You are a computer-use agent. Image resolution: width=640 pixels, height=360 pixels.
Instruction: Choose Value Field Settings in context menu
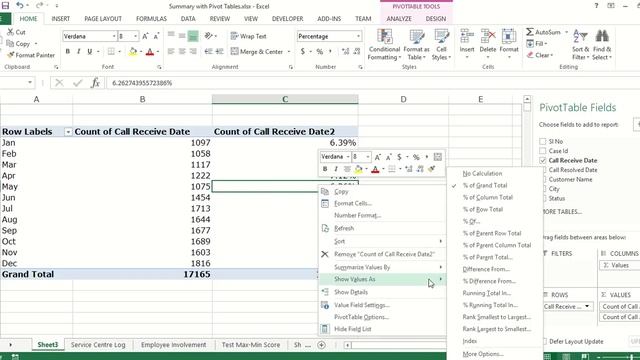362,305
